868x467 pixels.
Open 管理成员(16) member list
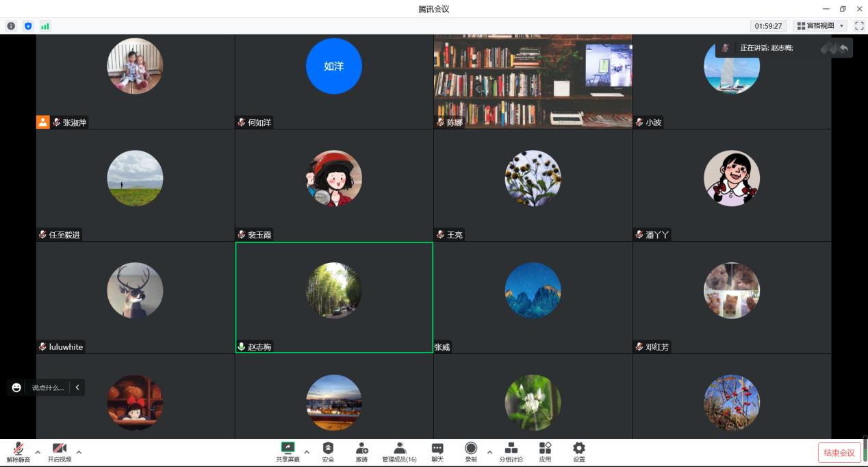[399, 452]
